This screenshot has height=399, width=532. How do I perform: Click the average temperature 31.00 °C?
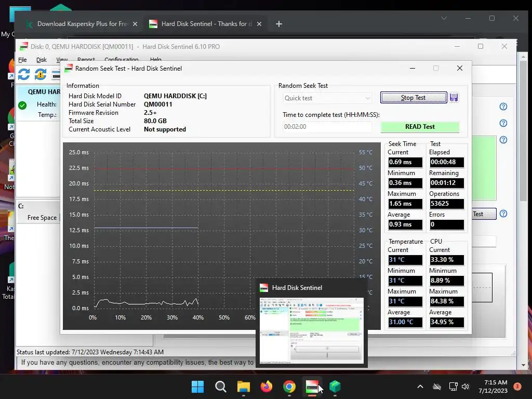tap(405, 322)
